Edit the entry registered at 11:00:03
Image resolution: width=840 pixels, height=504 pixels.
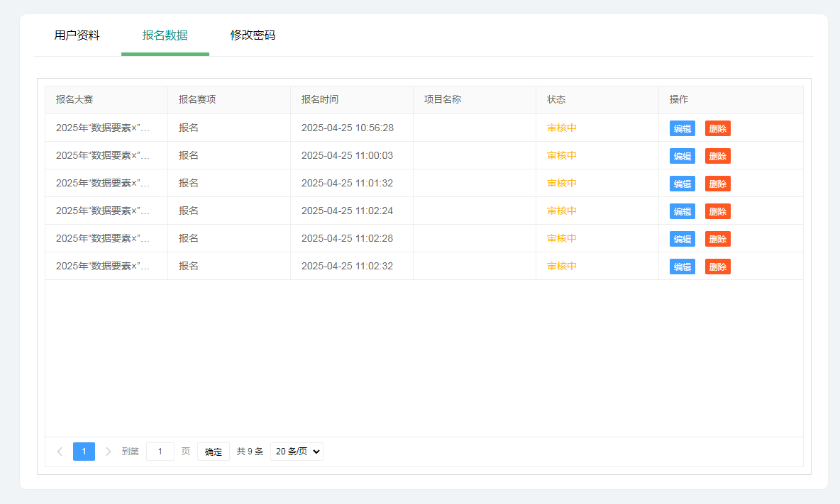[682, 156]
